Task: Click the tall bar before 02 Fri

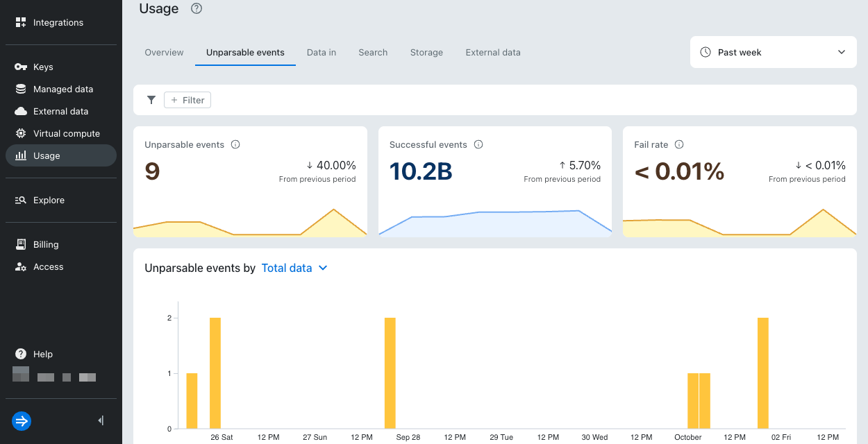Action: coord(763,373)
